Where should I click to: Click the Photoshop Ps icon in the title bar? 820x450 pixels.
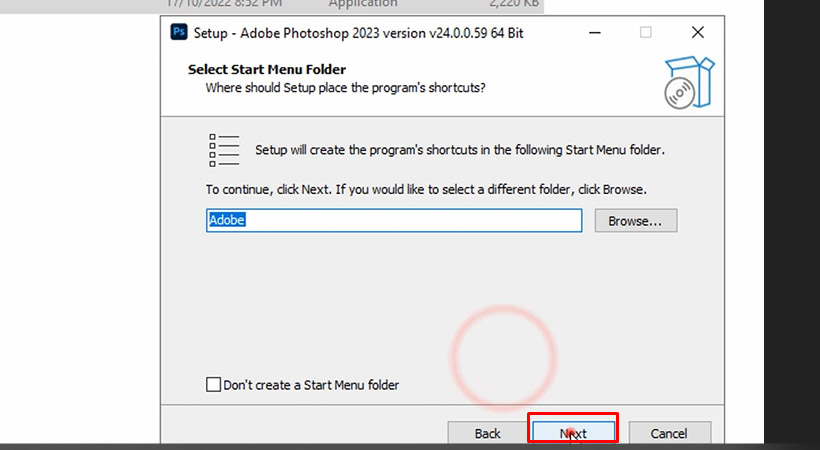(x=180, y=32)
